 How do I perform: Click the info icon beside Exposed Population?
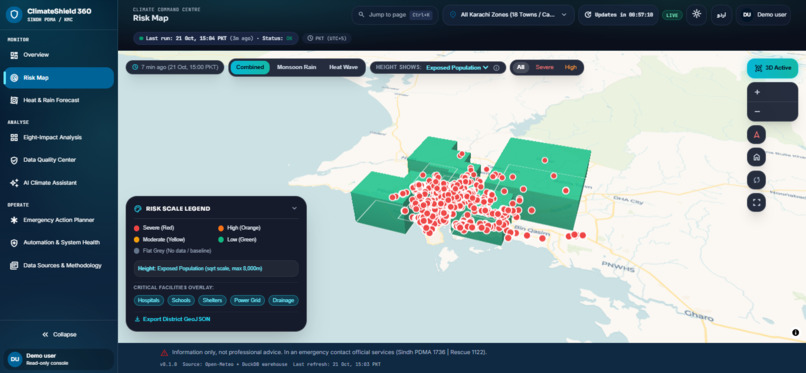click(497, 68)
